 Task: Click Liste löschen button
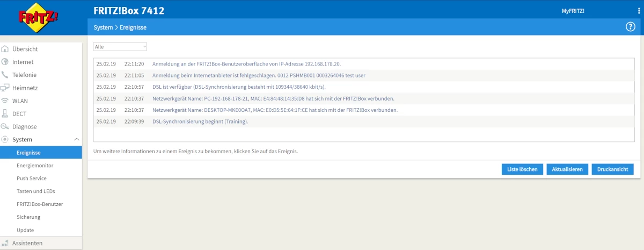[523, 169]
